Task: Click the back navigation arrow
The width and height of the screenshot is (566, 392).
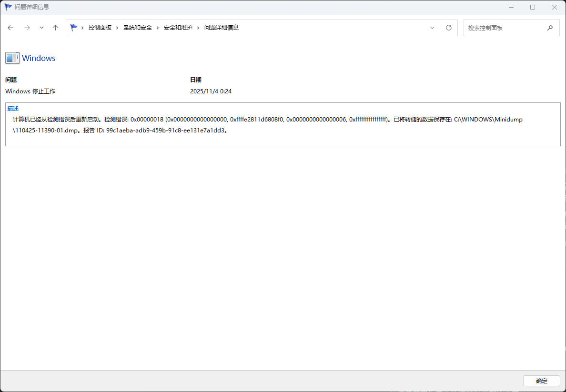Action: (x=10, y=28)
